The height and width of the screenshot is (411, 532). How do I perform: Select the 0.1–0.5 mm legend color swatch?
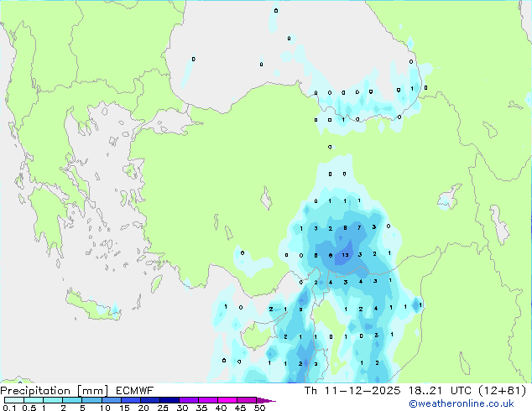[14, 400]
